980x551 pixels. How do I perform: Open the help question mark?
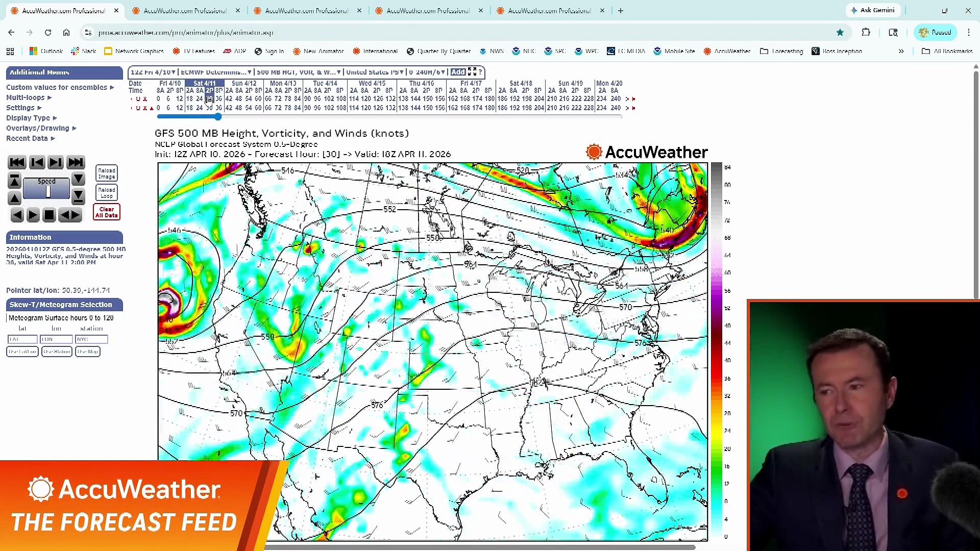[x=480, y=72]
